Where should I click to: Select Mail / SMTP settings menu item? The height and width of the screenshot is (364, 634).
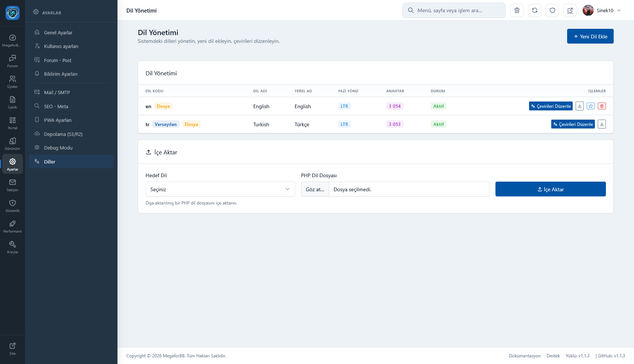point(57,93)
